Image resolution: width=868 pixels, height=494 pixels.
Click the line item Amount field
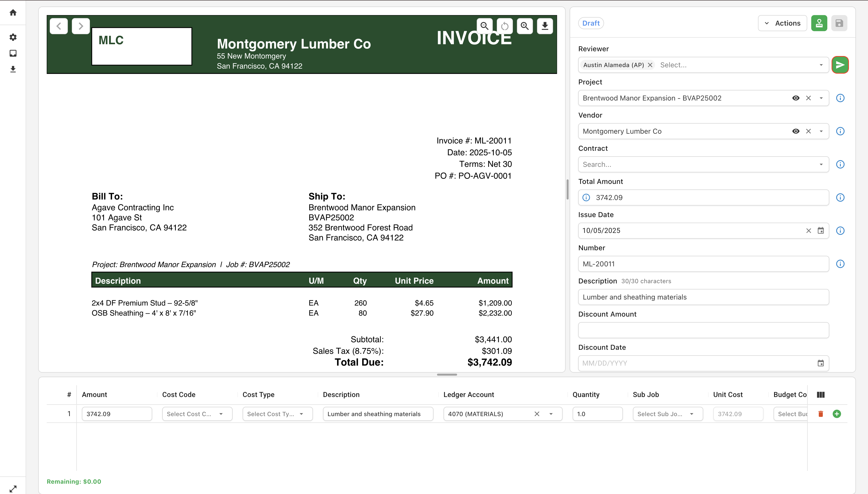117,414
